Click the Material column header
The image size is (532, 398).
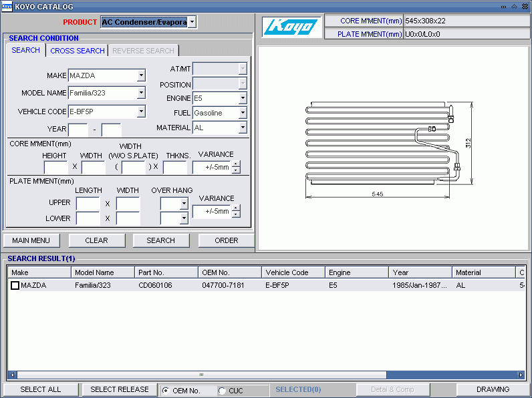click(x=484, y=272)
